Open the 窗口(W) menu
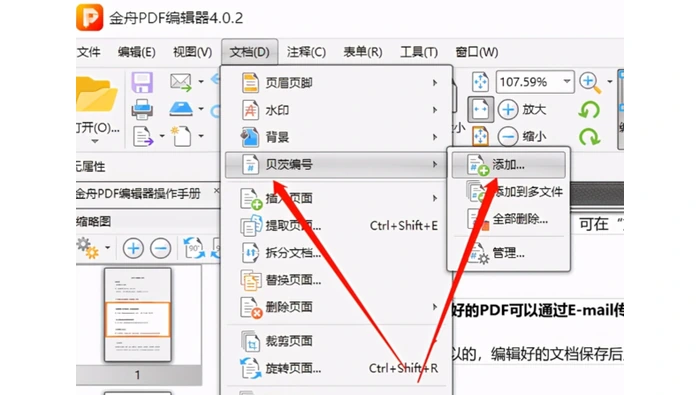The width and height of the screenshot is (700, 395). coord(477,52)
